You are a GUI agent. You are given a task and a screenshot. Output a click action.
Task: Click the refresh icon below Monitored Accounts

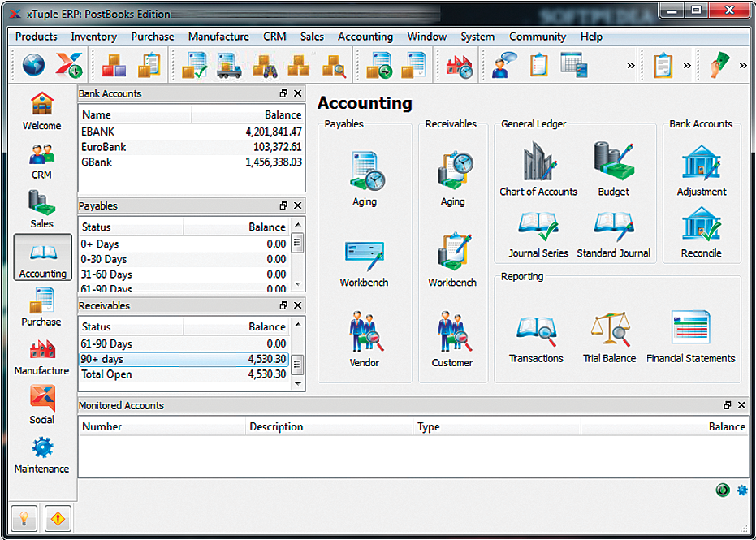point(723,490)
